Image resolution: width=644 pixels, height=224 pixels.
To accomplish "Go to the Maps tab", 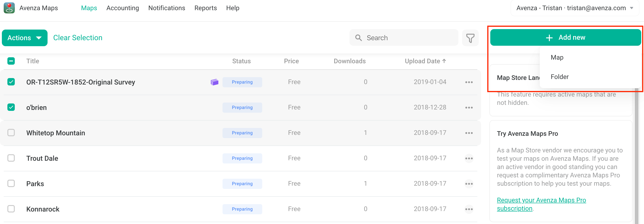I will coord(89,8).
